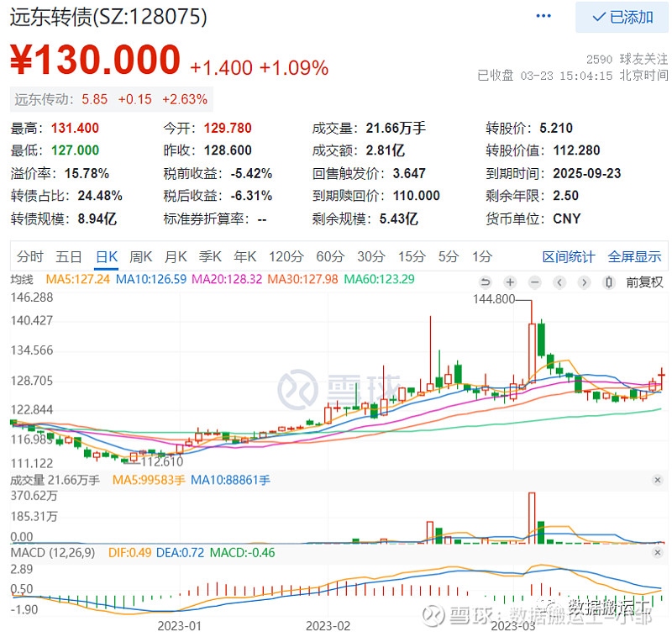Shift chart right with right arrow
Screen dimensions: 672x637
pos(584,282)
